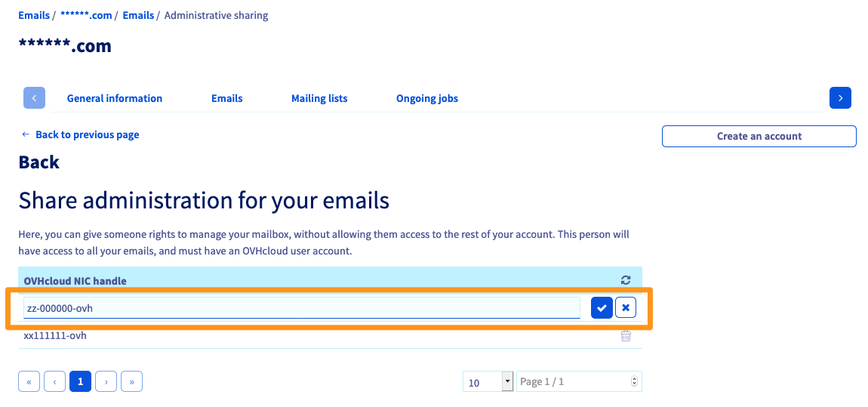The image size is (868, 407).
Task: Cancel NIC handle entry with X button
Action: [626, 308]
